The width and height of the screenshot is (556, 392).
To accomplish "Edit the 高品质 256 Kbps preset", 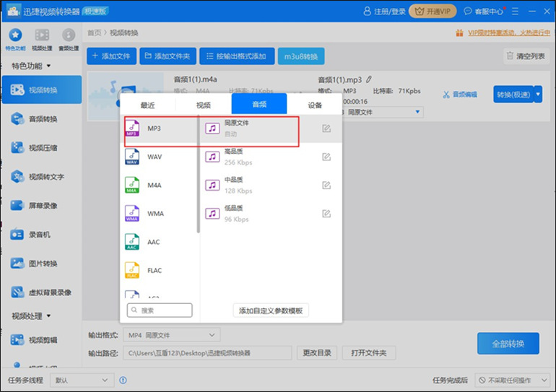I will point(326,157).
